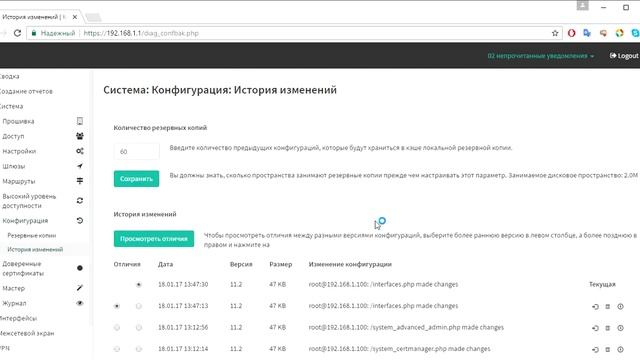Open a new browser tab

tap(93, 17)
